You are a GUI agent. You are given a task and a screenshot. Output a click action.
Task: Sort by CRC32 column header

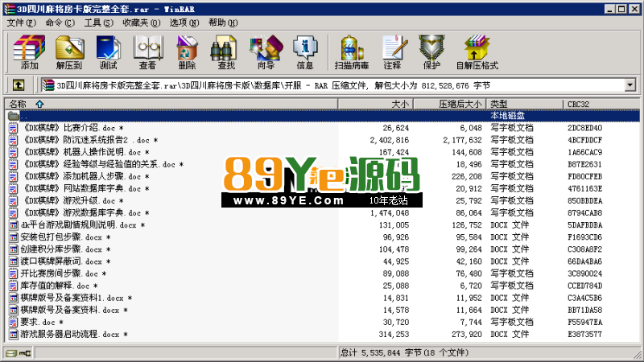tap(601, 104)
